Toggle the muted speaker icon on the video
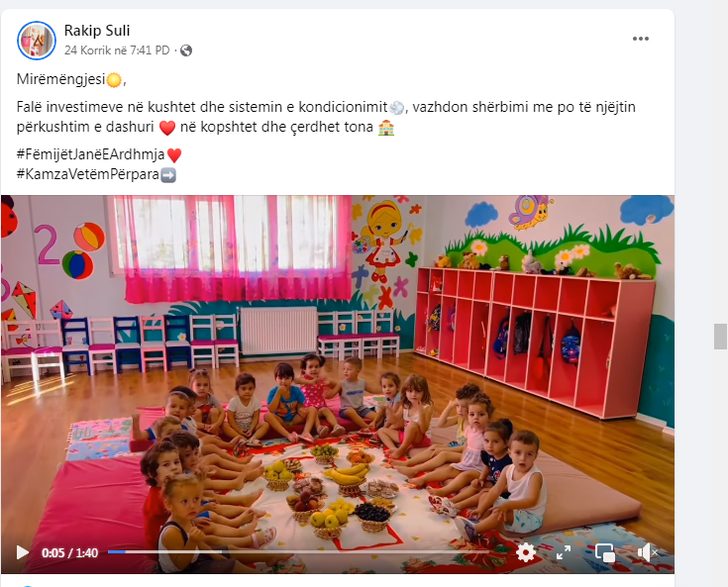This screenshot has height=587, width=728. [x=647, y=552]
